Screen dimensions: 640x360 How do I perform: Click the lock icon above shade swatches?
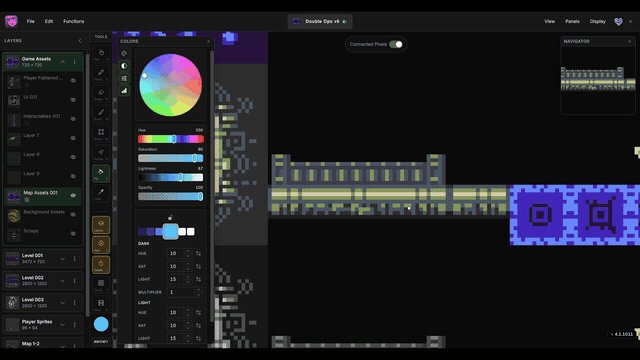pyautogui.click(x=170, y=218)
